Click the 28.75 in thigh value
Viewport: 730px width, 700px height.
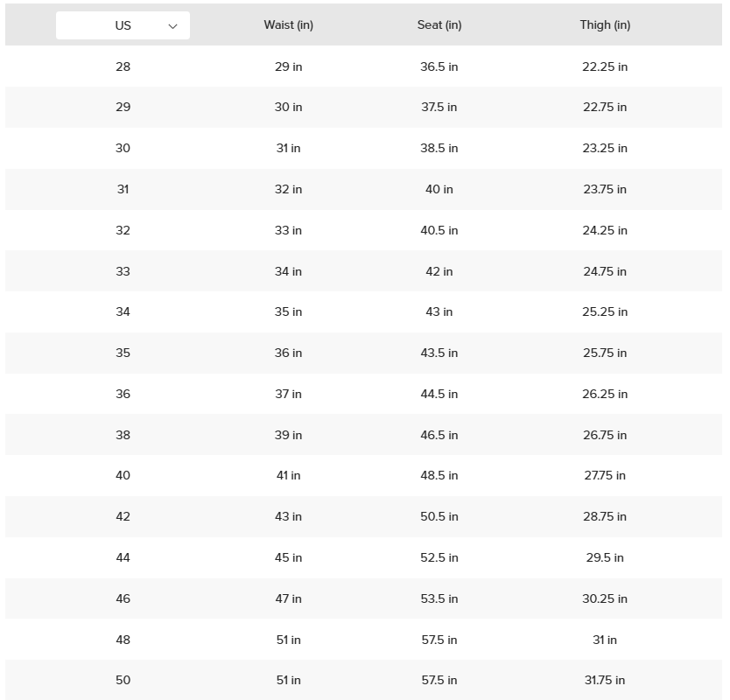(605, 516)
